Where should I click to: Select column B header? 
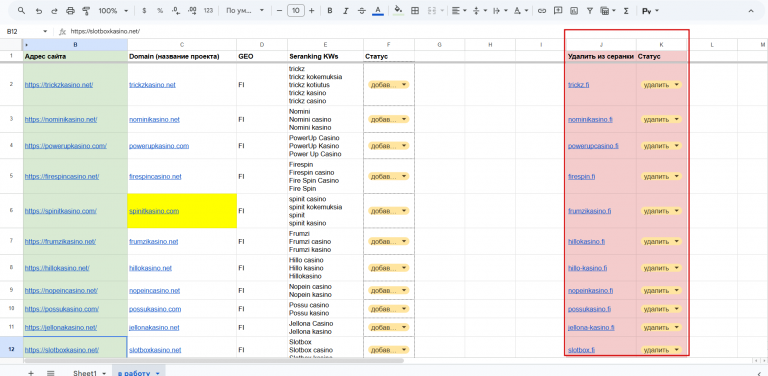click(x=75, y=45)
